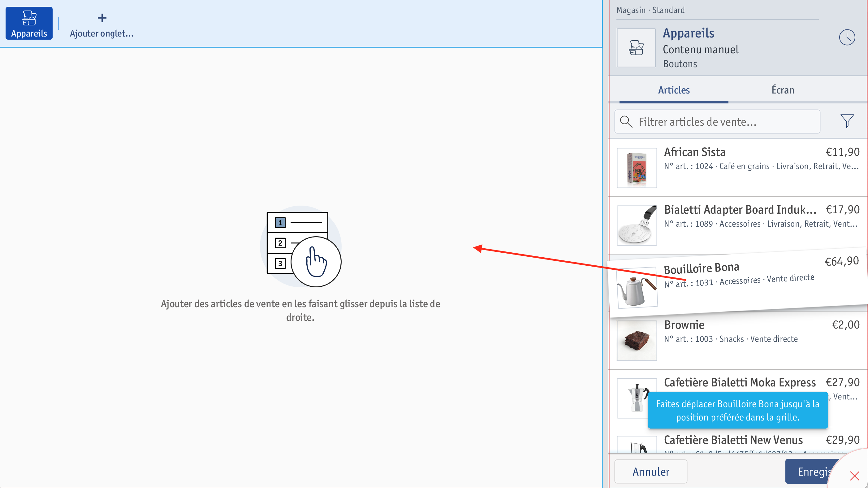Click the Appareils panel icon thumbnail
The width and height of the screenshot is (868, 488).
636,48
